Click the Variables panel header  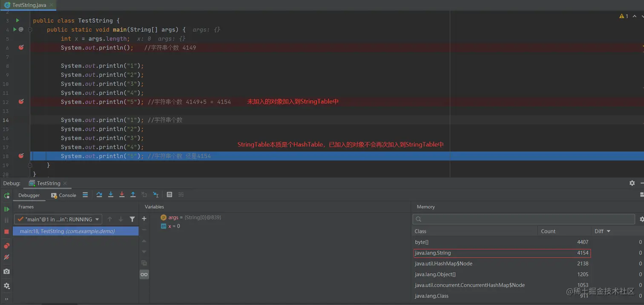click(x=154, y=207)
